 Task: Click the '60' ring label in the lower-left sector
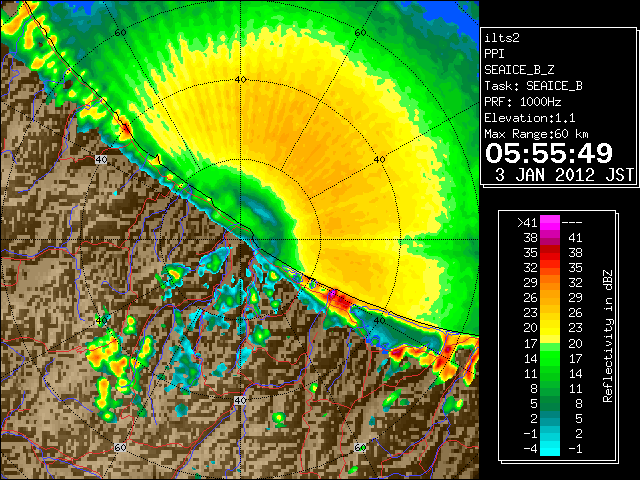(120, 447)
